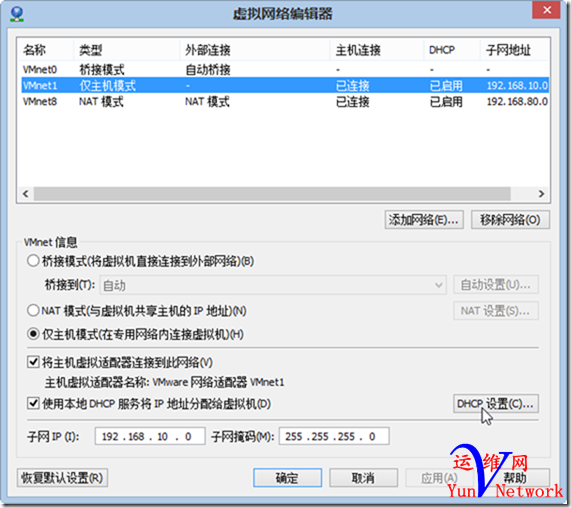
Task: Select the VMnet0 row
Action: pyautogui.click(x=285, y=69)
